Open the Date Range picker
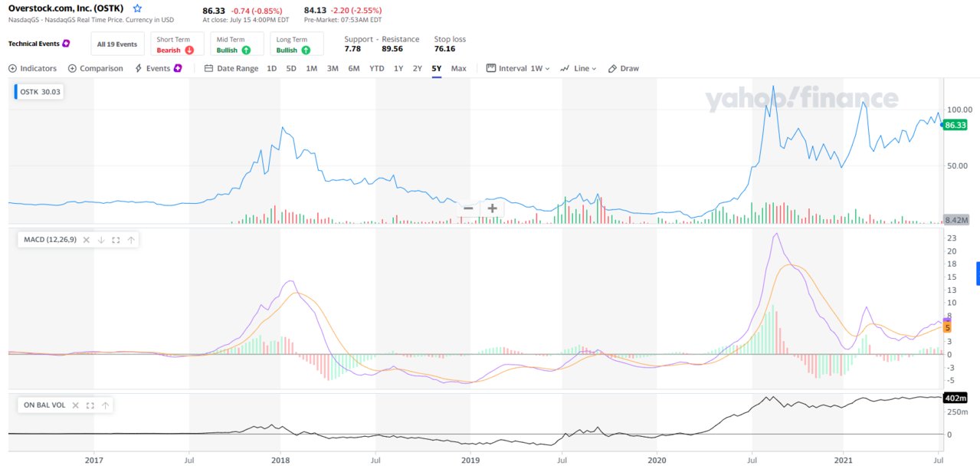The image size is (980, 469). [231, 68]
